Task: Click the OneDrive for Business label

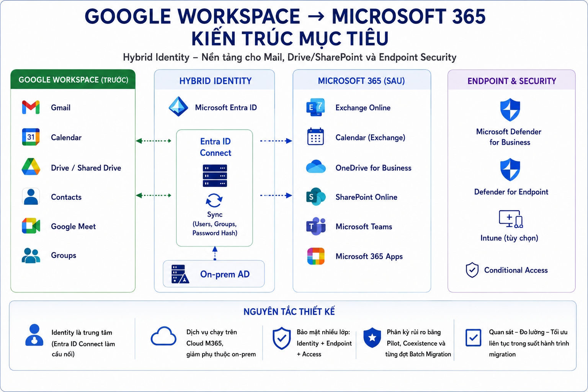Action: (x=373, y=168)
